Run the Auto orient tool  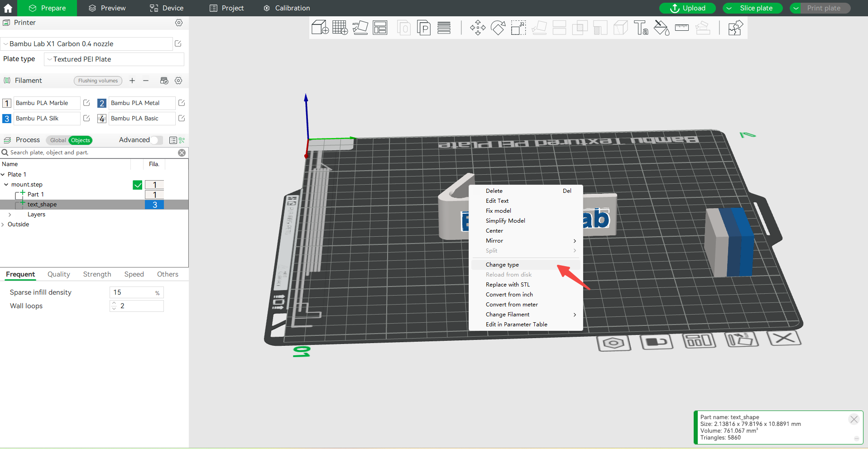tap(360, 28)
